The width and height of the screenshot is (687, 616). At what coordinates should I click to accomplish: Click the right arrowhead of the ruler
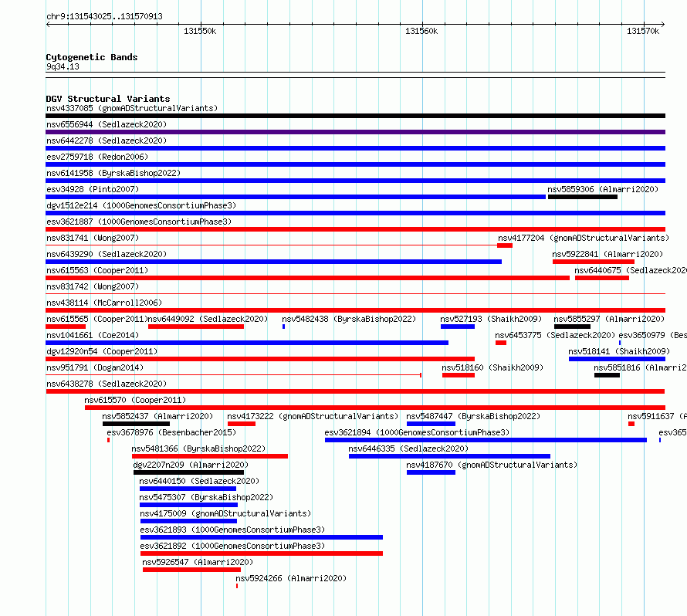(663, 24)
